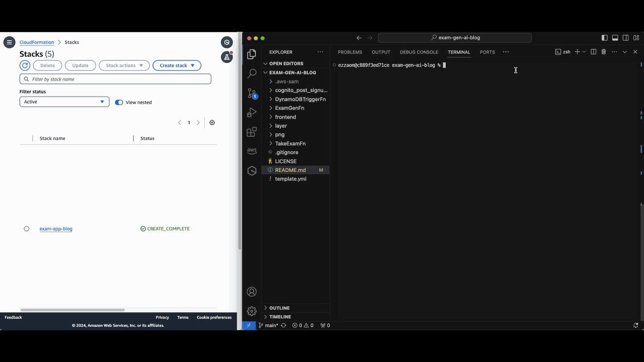Switch to the PROBLEMS panel tab

(x=350, y=52)
